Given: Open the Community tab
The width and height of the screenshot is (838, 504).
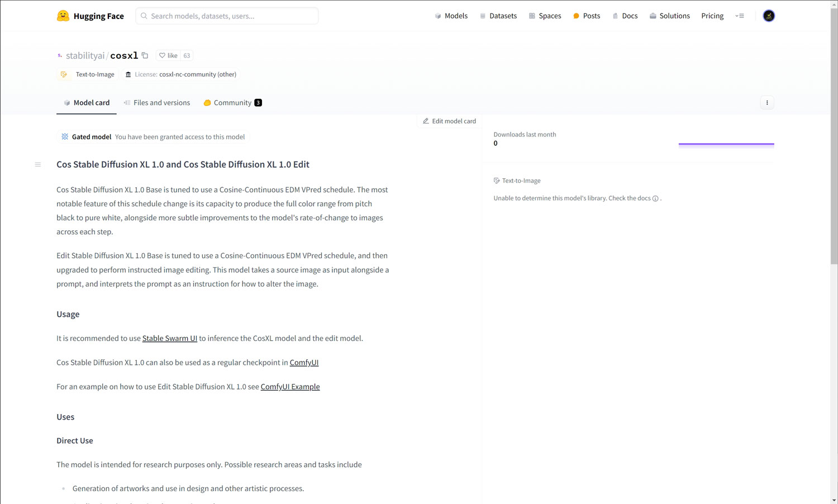Looking at the screenshot, I should click(232, 103).
